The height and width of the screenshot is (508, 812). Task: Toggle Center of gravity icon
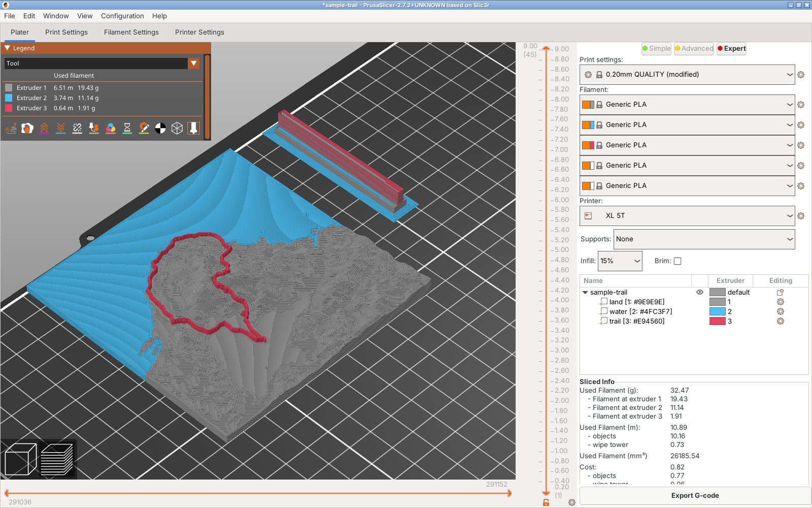160,128
